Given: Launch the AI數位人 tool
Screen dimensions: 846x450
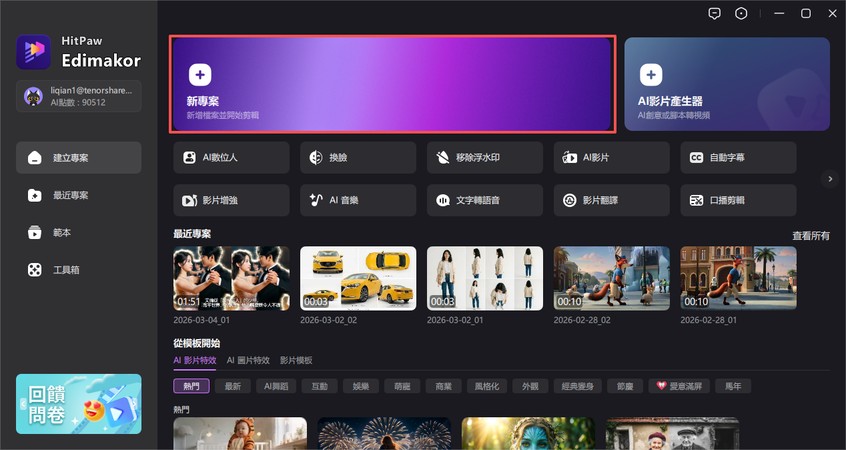Looking at the screenshot, I should [x=231, y=158].
